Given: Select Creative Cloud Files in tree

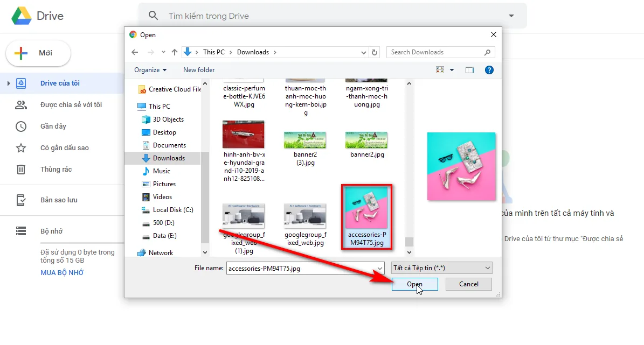Looking at the screenshot, I should click(x=170, y=89).
